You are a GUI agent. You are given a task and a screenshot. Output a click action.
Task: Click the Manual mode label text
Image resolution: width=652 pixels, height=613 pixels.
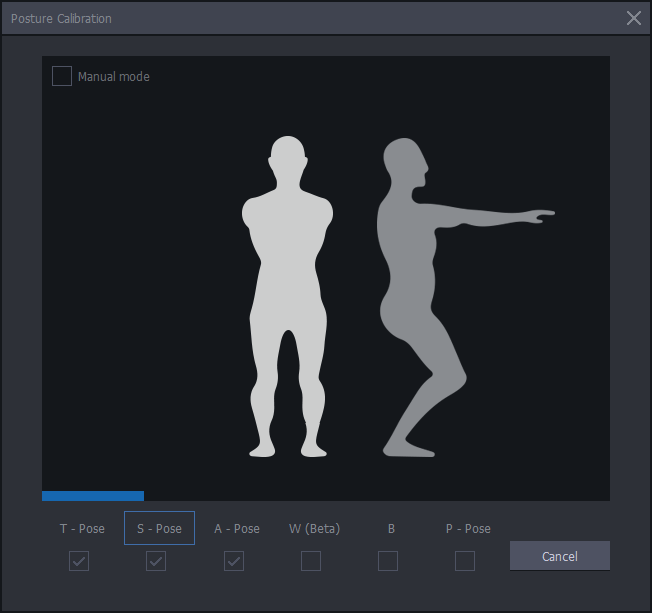click(114, 77)
